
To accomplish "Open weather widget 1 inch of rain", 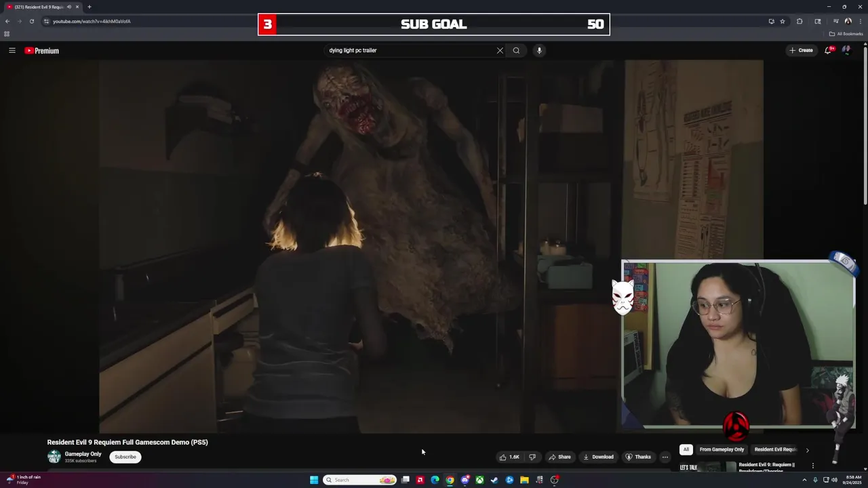I will (x=24, y=479).
